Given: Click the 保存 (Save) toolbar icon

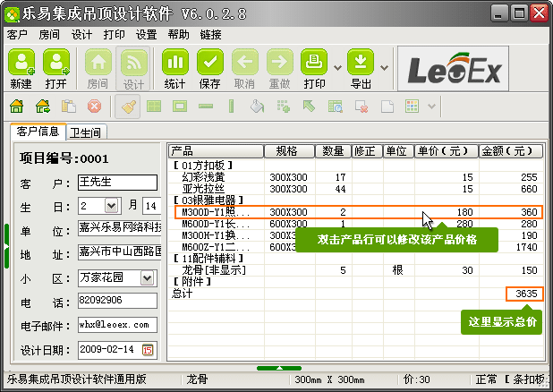Looking at the screenshot, I should click(x=209, y=69).
